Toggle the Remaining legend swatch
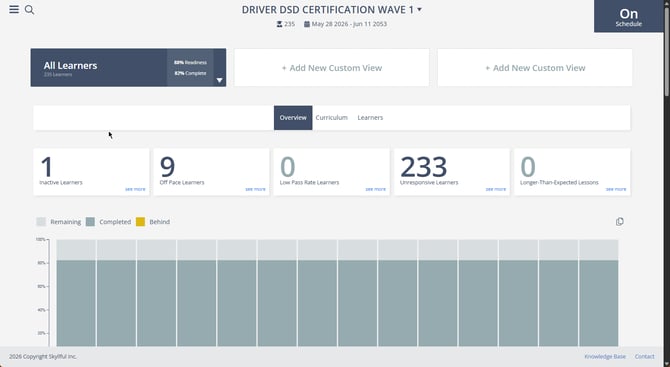The width and height of the screenshot is (670, 367). click(41, 222)
